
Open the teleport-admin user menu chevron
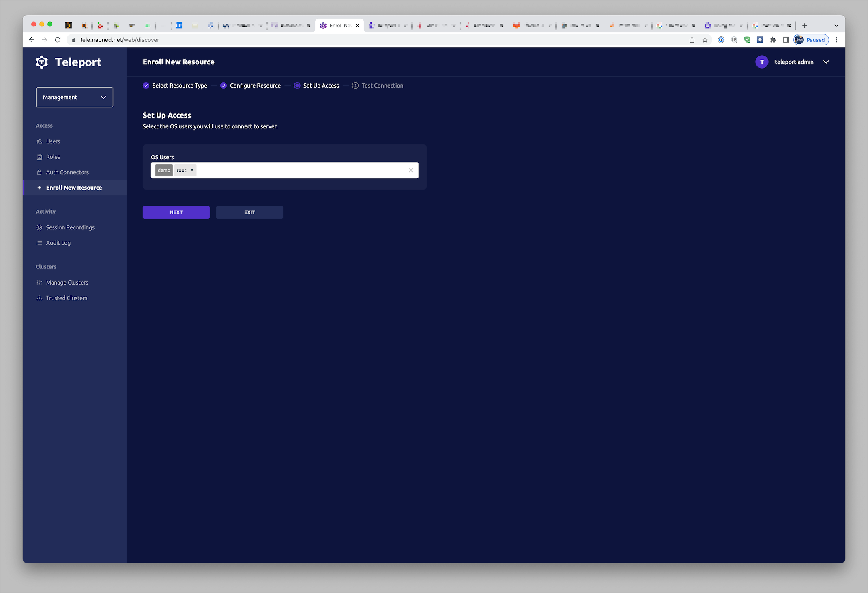tap(826, 62)
